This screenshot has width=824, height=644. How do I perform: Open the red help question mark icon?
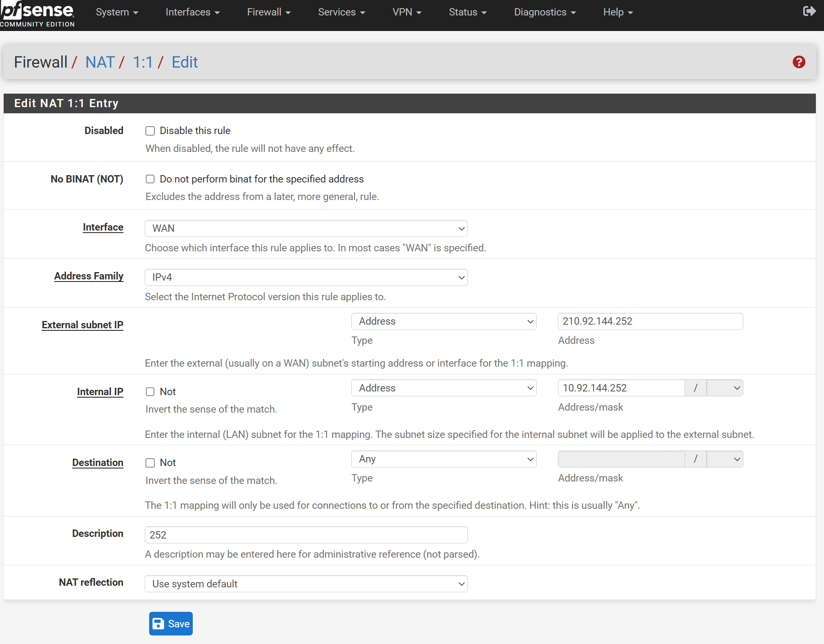798,62
